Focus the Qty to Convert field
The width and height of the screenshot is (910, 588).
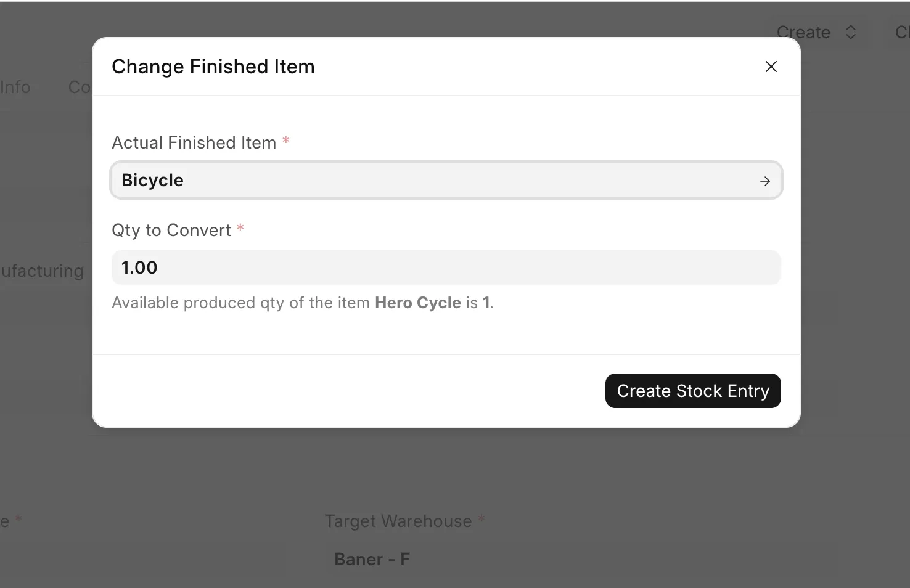pos(446,267)
